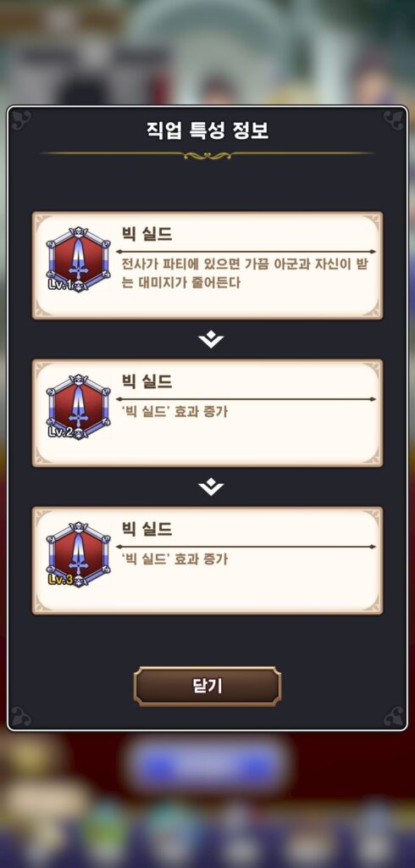
Task: Select the Lv.1 card's 빅 실드 heading
Action: point(147,234)
